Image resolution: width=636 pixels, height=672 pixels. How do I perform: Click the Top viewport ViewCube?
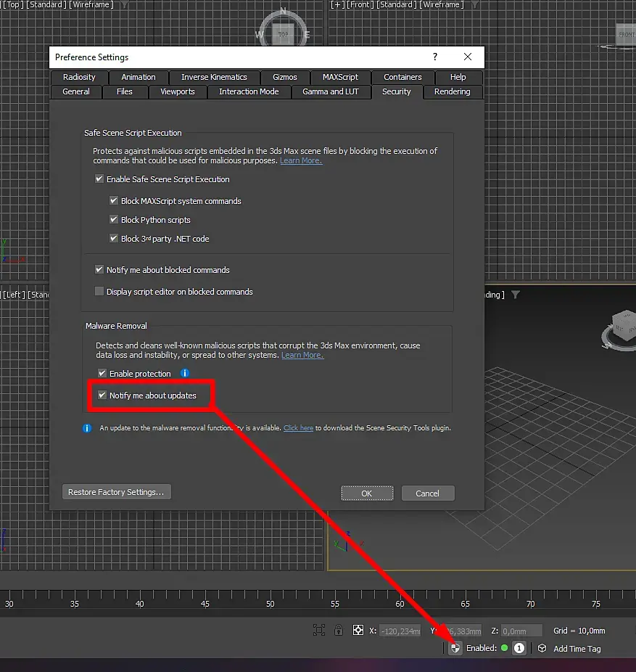coord(283,34)
